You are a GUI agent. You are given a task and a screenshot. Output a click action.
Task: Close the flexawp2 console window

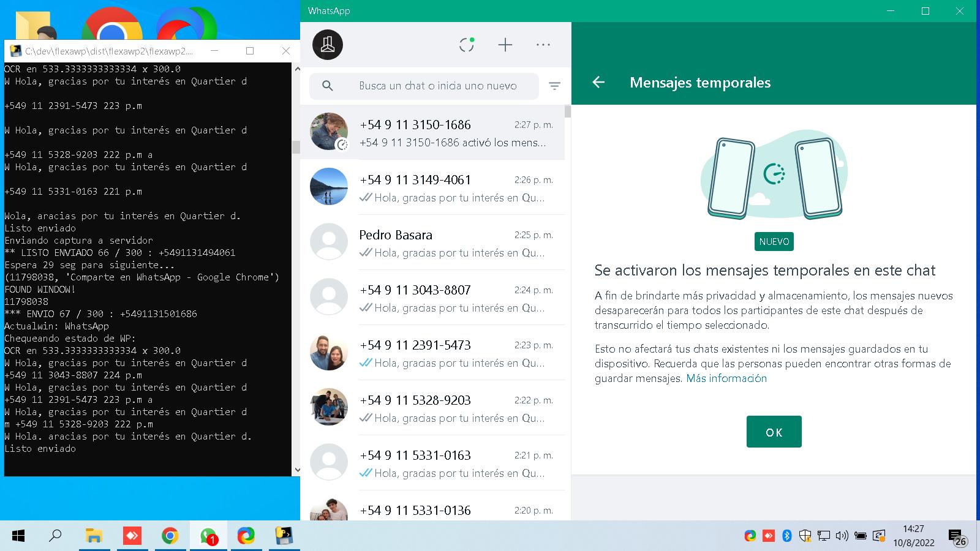point(286,51)
